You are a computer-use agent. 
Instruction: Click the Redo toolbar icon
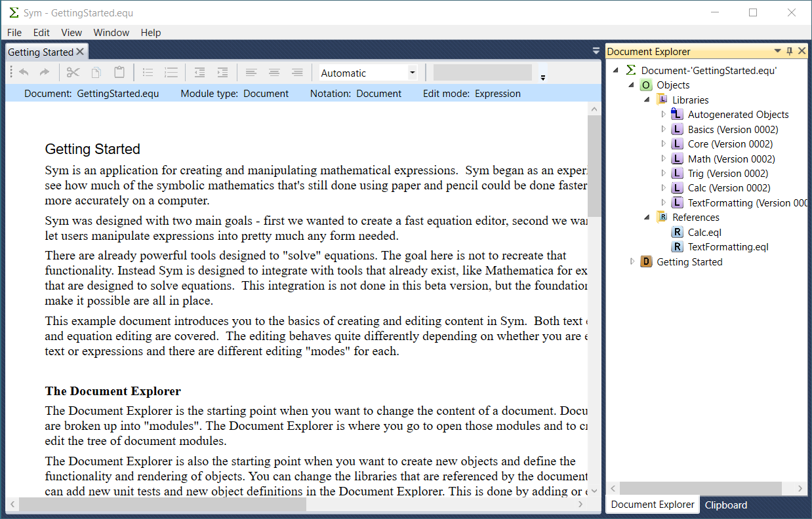[x=45, y=73]
